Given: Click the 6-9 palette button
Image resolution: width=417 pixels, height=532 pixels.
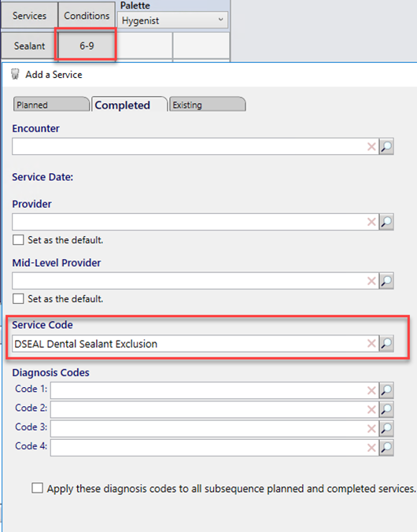Looking at the screenshot, I should click(87, 46).
